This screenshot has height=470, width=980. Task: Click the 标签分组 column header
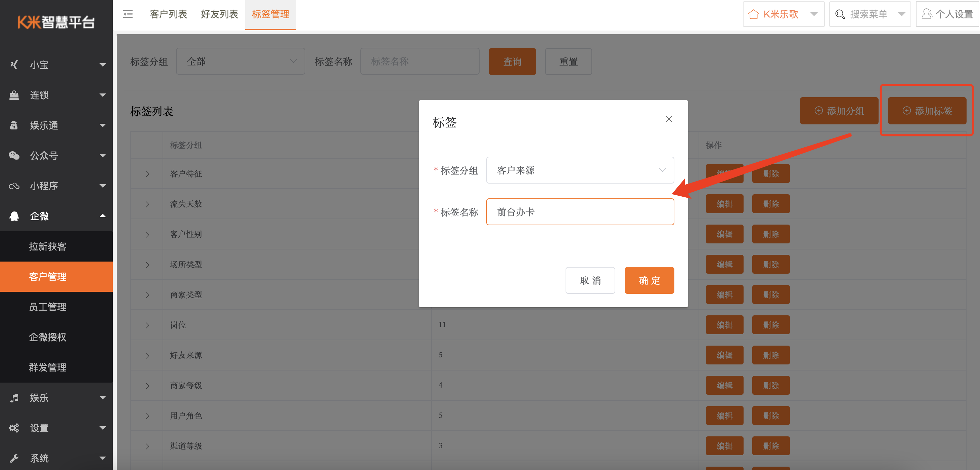[186, 145]
